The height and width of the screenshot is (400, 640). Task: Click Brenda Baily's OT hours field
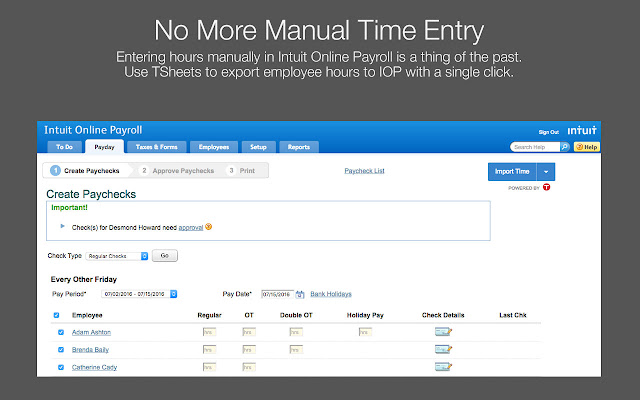tap(249, 350)
